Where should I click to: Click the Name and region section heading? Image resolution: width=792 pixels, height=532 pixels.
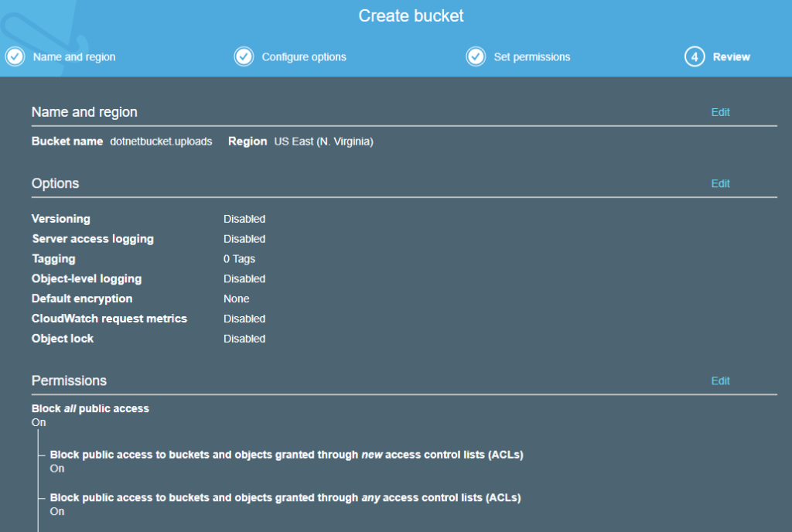[x=84, y=112]
